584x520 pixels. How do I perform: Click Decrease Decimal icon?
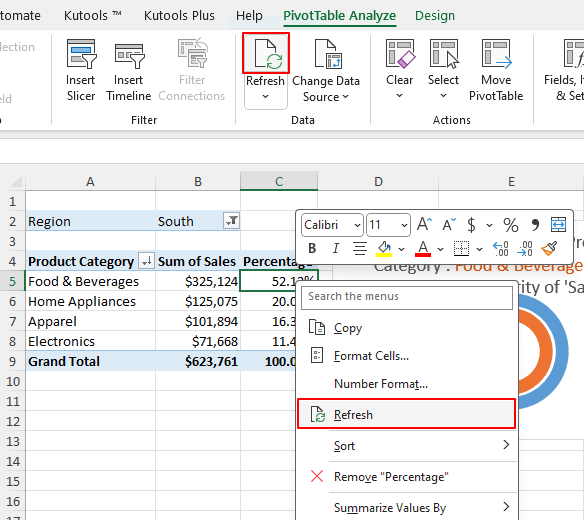pyautogui.click(x=524, y=248)
